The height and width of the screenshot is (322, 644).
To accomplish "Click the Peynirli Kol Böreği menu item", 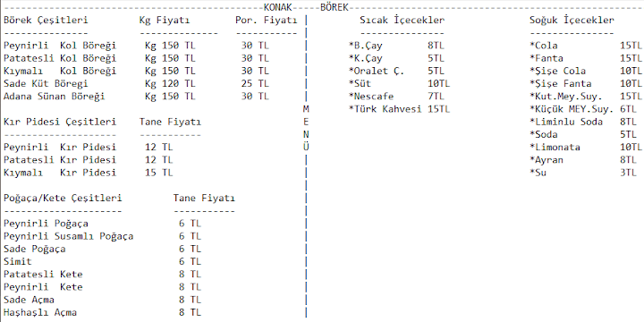I will point(60,46).
